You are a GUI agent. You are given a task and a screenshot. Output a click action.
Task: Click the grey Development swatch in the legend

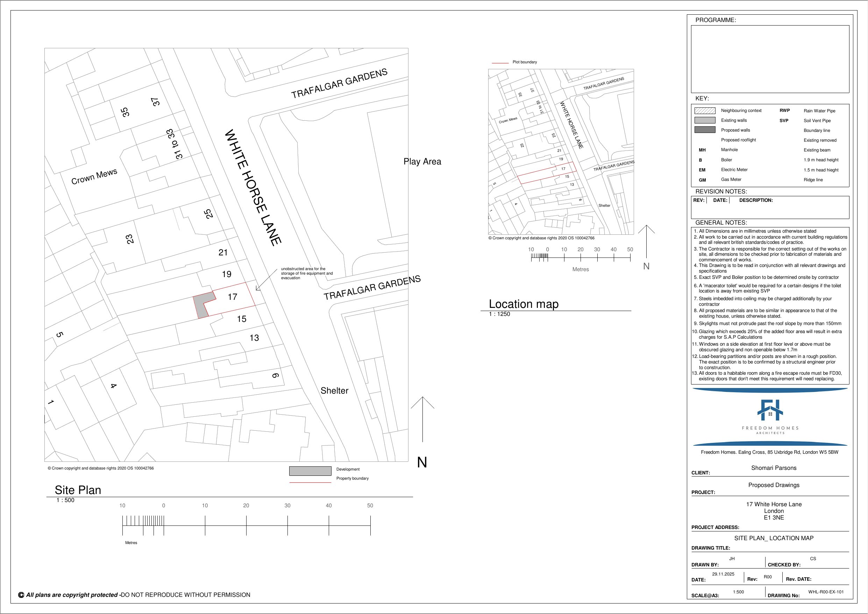pyautogui.click(x=310, y=471)
